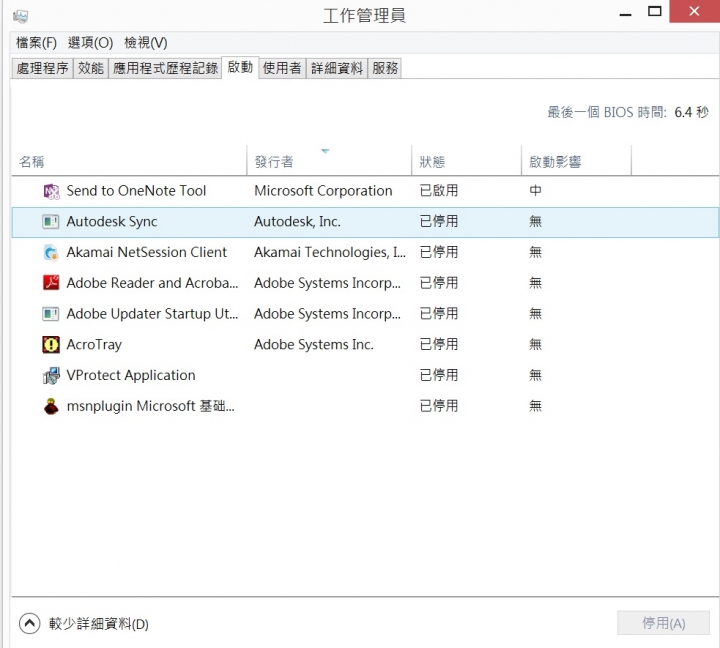720x648 pixels.
Task: Switch to the 詳細資料 tab
Action: [337, 68]
